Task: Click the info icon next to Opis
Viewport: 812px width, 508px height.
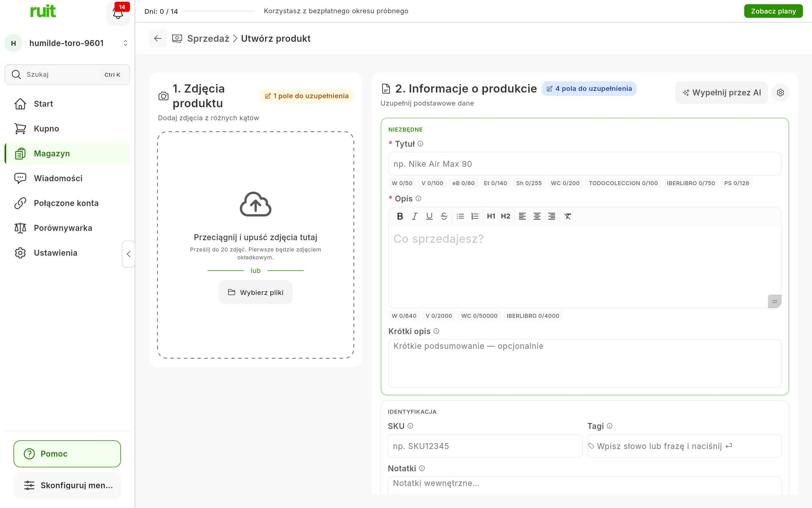Action: coord(418,199)
